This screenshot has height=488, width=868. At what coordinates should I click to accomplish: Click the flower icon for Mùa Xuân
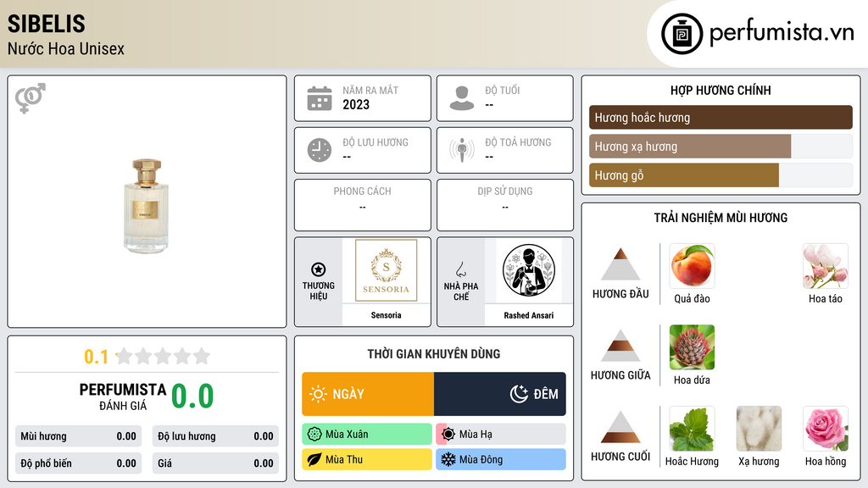(314, 435)
